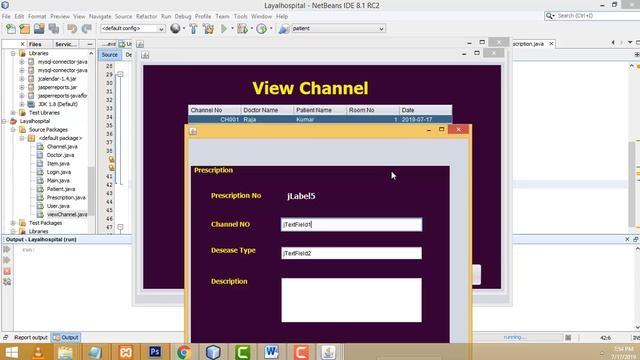This screenshot has width=640, height=360.
Task: Open the Tools menu
Action: (x=240, y=16)
